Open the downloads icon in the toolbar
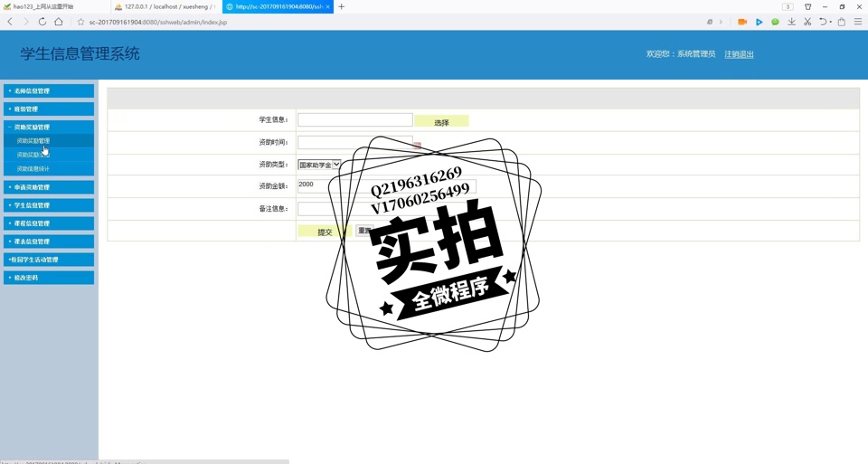This screenshot has height=464, width=868. pyautogui.click(x=791, y=22)
